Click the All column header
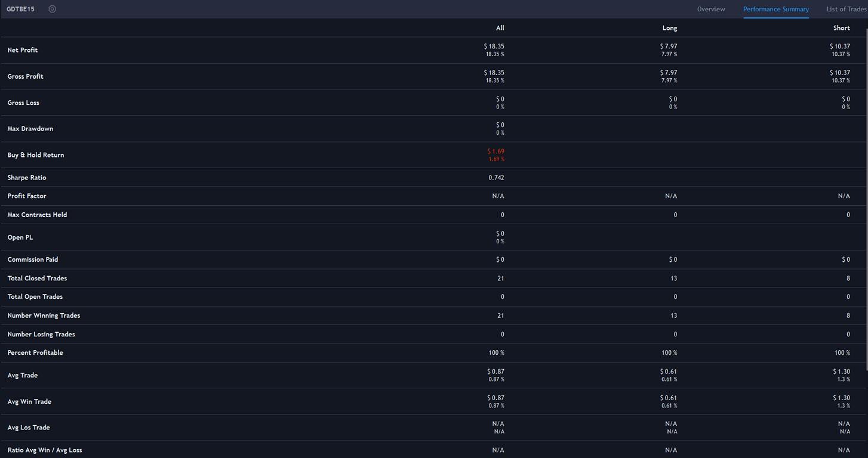 [x=500, y=28]
